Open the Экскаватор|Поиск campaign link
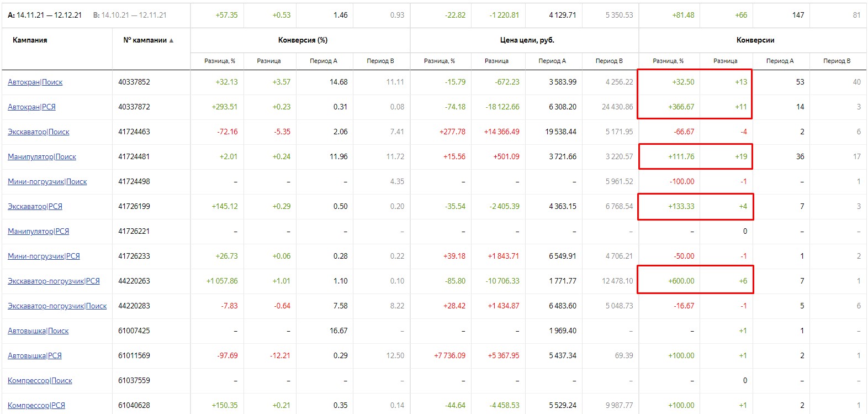The width and height of the screenshot is (868, 414). pos(38,132)
